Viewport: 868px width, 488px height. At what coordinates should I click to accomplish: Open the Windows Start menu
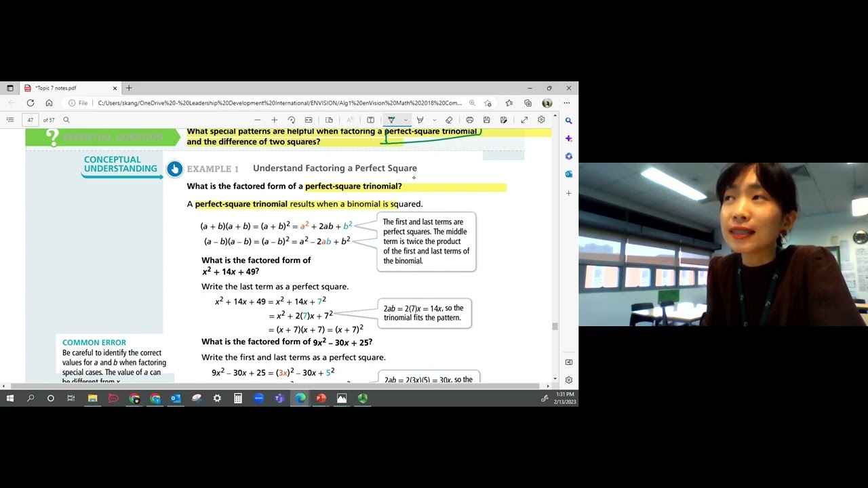[9, 399]
